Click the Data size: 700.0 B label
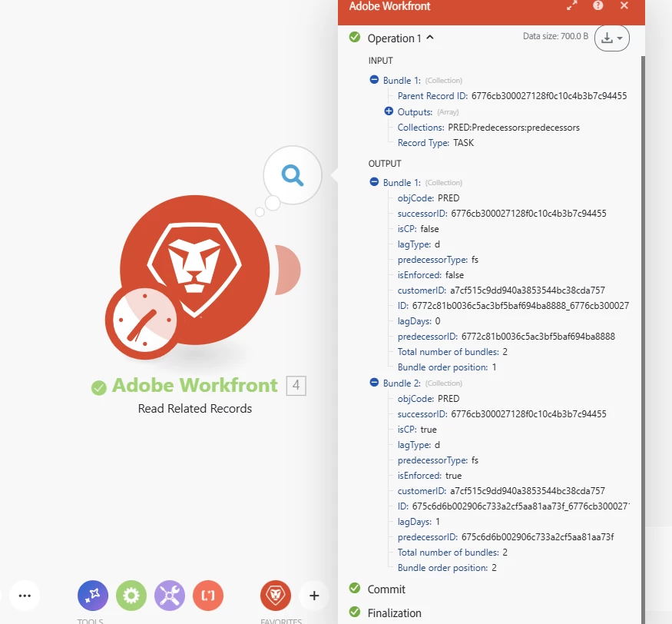This screenshot has width=672, height=624. (x=555, y=36)
